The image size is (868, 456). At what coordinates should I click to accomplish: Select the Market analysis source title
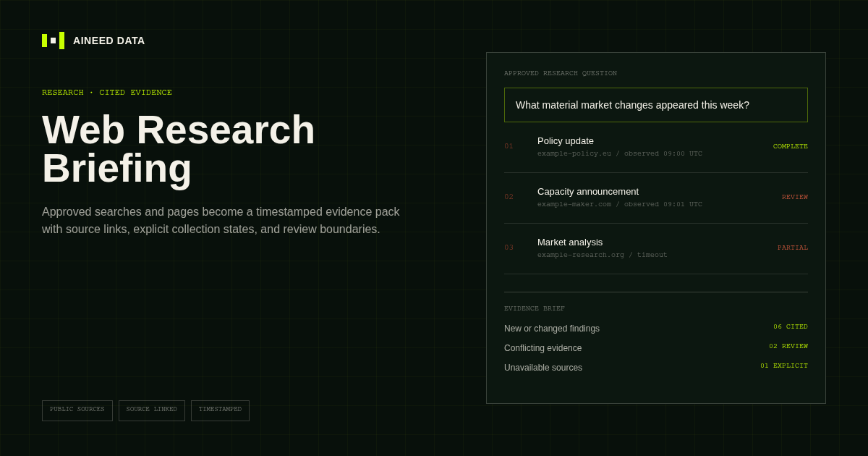pos(570,242)
